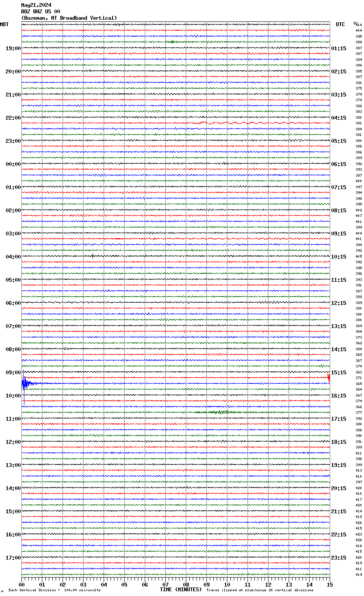The image size is (364, 596).
Task: Click the traces clipped footer note
Action: click(260, 590)
